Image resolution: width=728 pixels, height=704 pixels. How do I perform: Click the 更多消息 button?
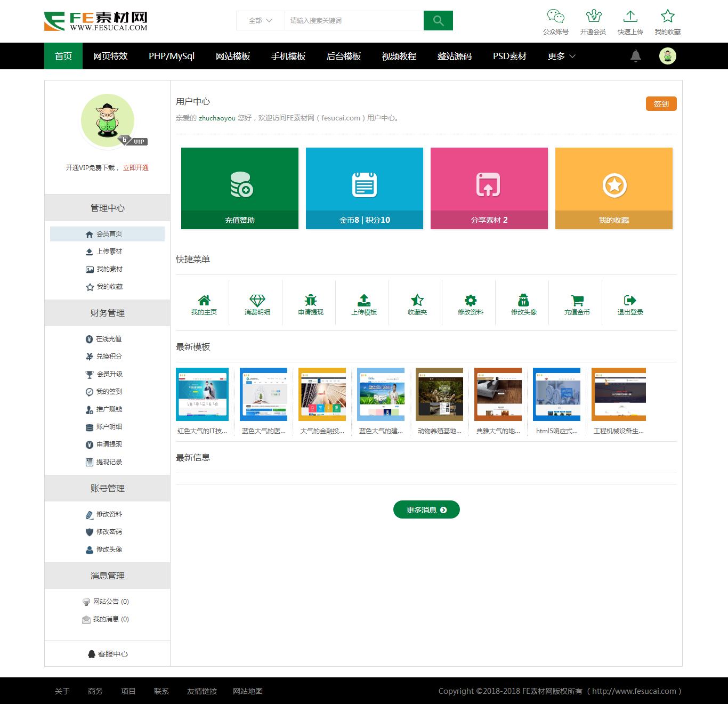pos(426,509)
